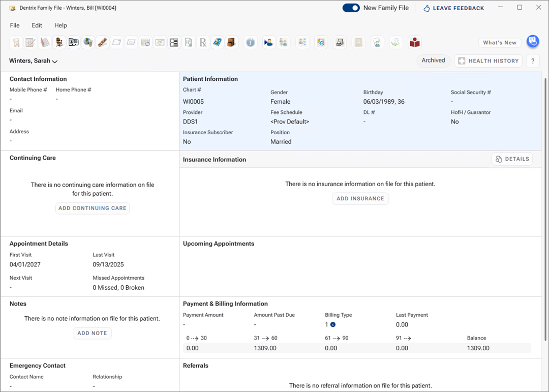This screenshot has width=549, height=392.
Task: Open the red book reader icon
Action: 415,43
